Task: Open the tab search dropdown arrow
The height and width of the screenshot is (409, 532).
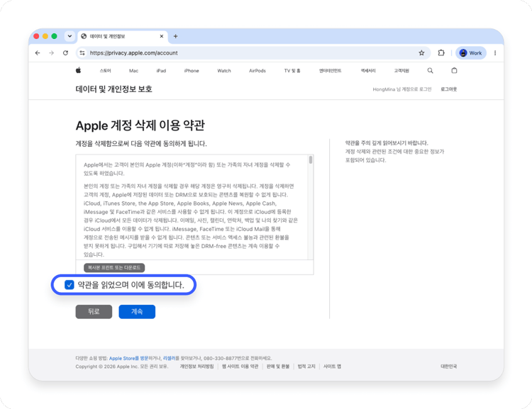Action: pos(70,36)
